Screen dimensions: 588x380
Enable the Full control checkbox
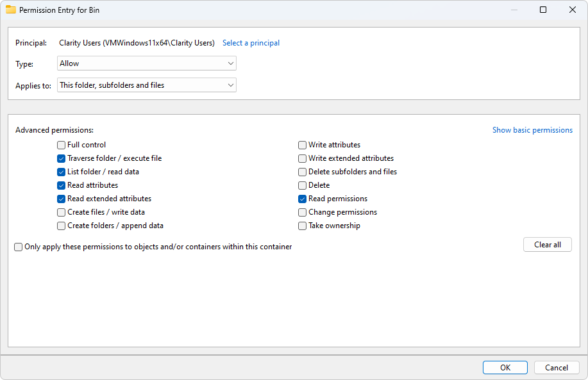coord(61,145)
